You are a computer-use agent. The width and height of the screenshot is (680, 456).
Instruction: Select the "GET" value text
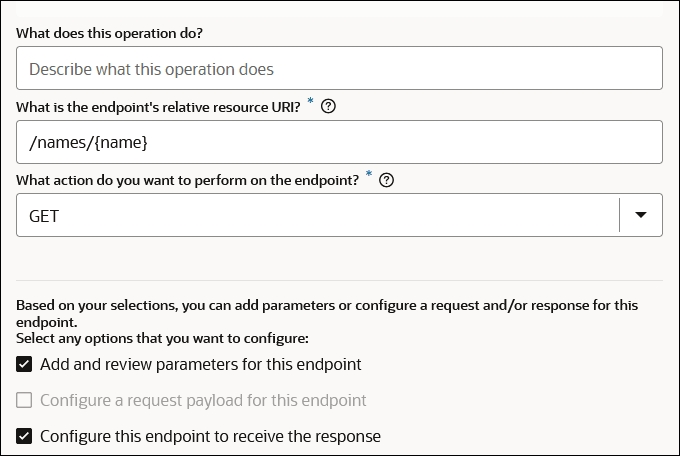click(x=46, y=216)
